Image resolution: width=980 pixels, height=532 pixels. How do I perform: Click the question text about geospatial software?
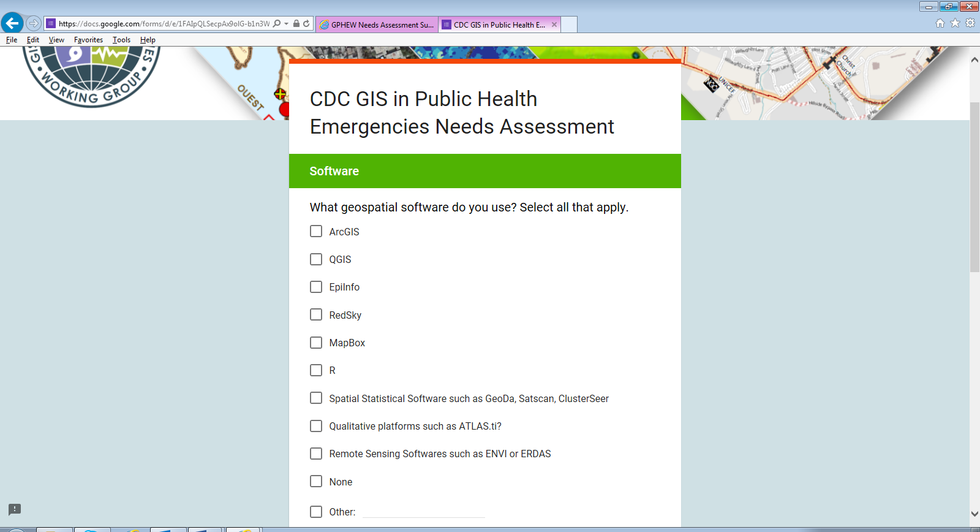point(469,207)
